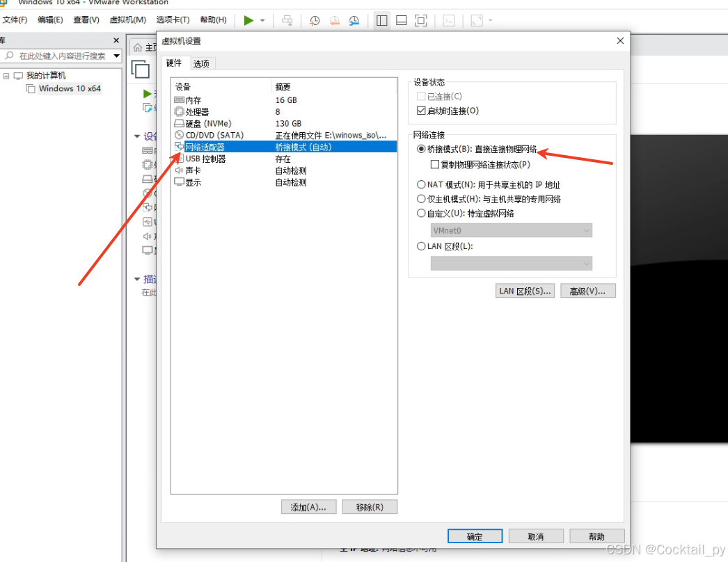Image resolution: width=728 pixels, height=562 pixels.
Task: Close the library panel
Action: (116, 40)
